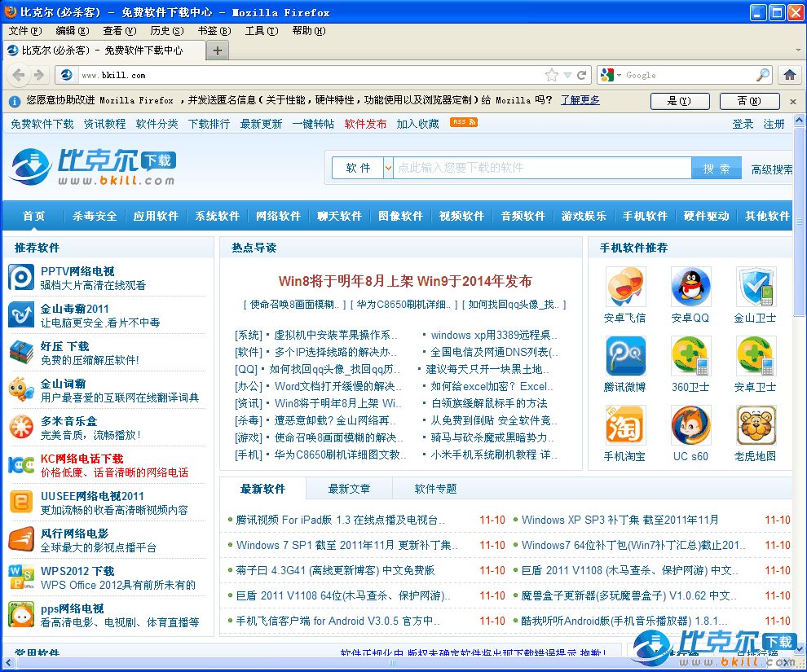Show the URL bar history dropdown arrow
The width and height of the screenshot is (807, 672).
click(x=567, y=75)
